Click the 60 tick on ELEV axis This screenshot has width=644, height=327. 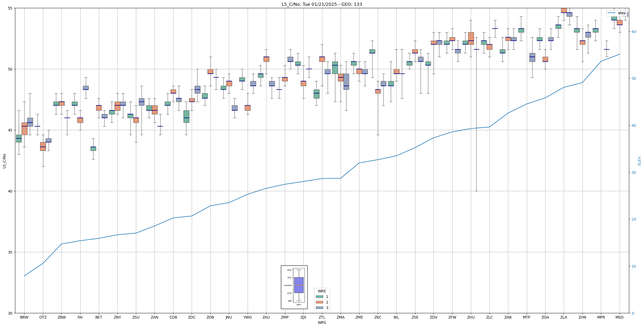(633, 32)
